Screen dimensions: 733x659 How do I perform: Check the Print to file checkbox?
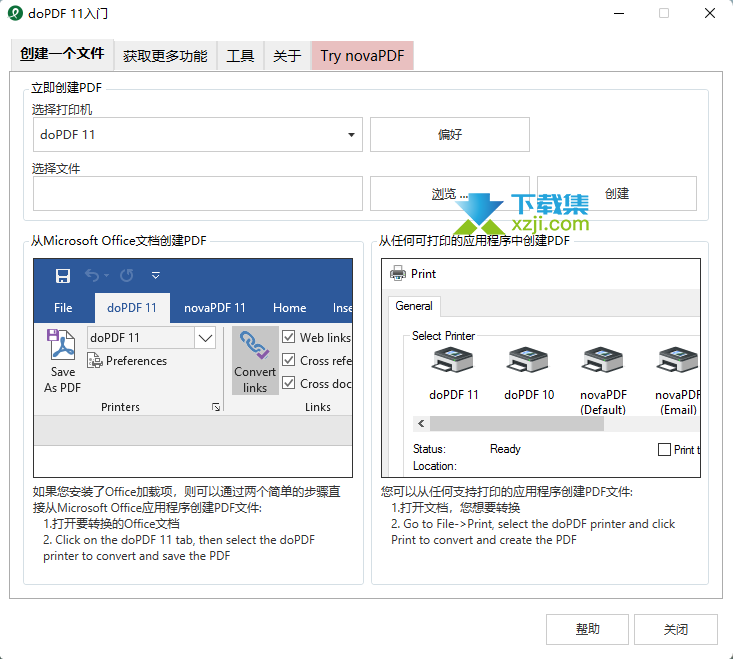point(664,450)
